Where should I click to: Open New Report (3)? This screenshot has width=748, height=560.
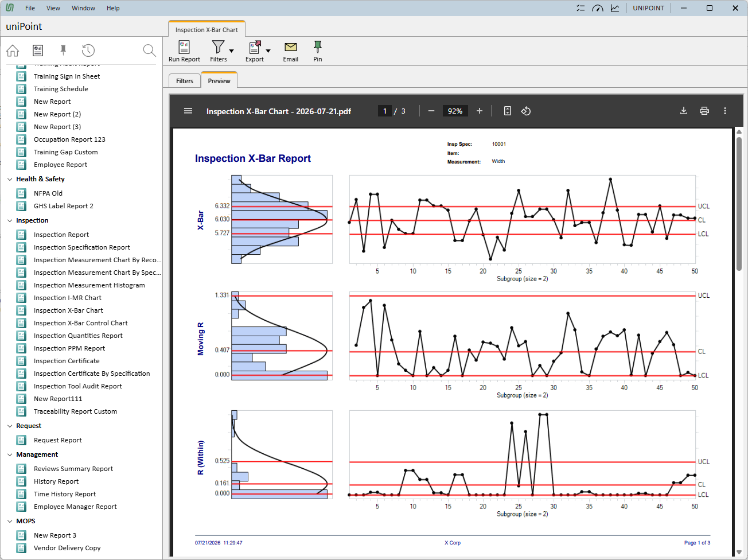[x=57, y=127]
